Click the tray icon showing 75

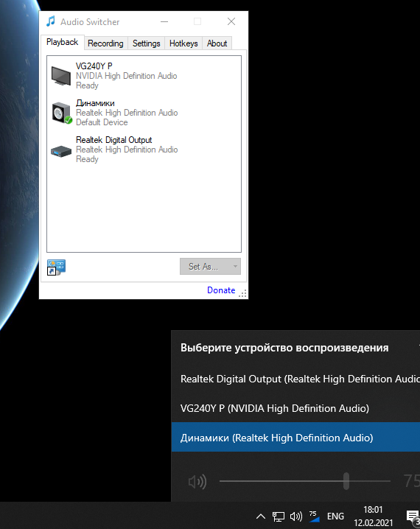[314, 516]
